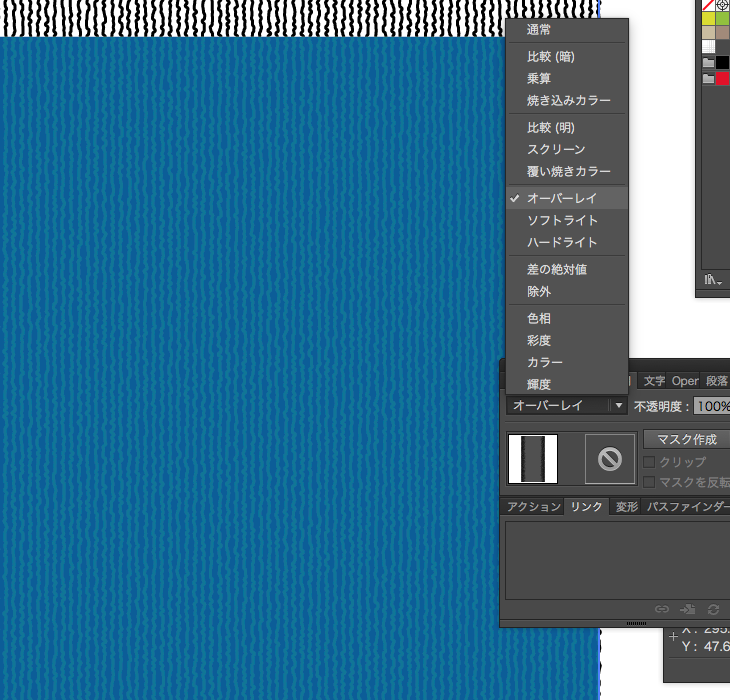Click the panel resize grip below Links panel
This screenshot has width=730, height=700.
click(636, 623)
